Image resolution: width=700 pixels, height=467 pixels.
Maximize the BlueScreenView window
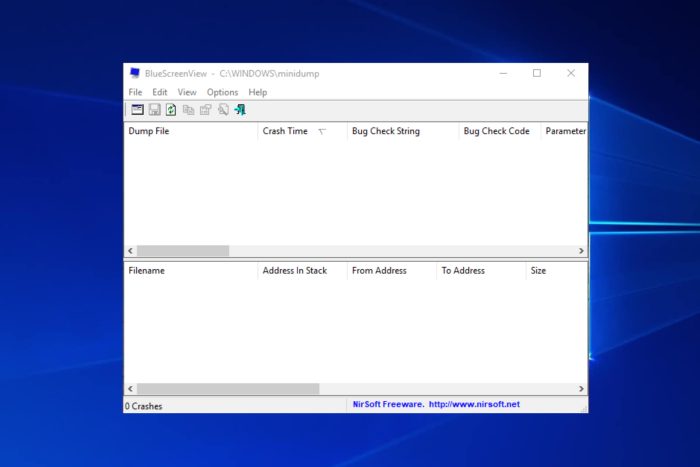(537, 73)
